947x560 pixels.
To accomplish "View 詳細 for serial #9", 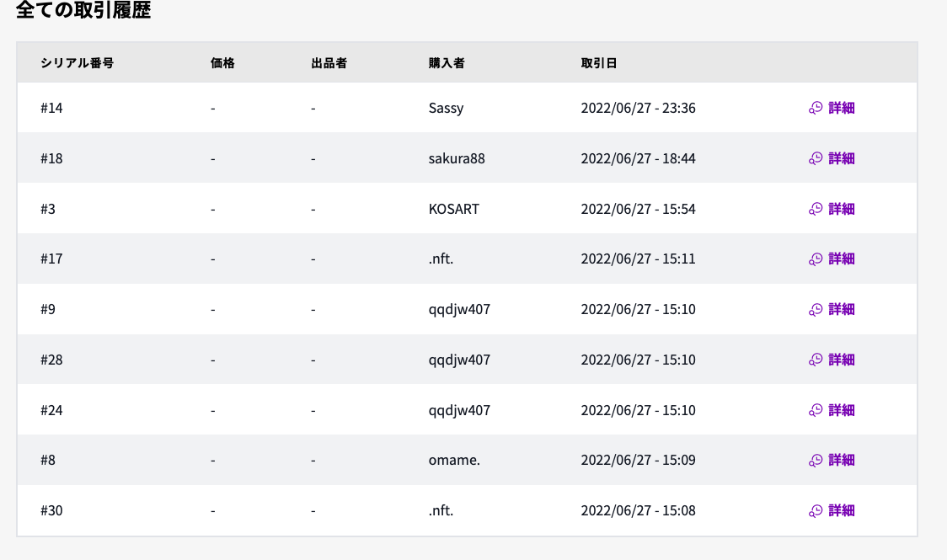I will coord(842,310).
